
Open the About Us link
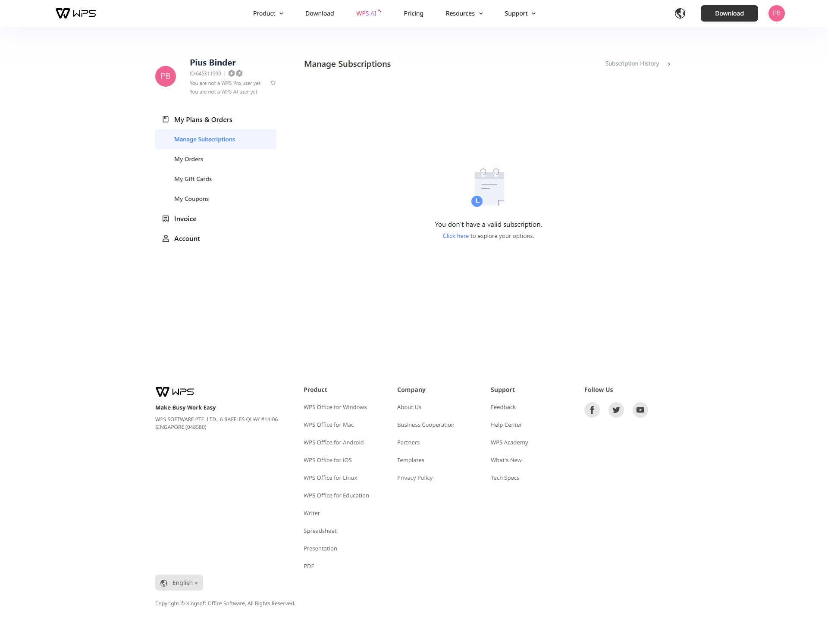click(x=409, y=407)
